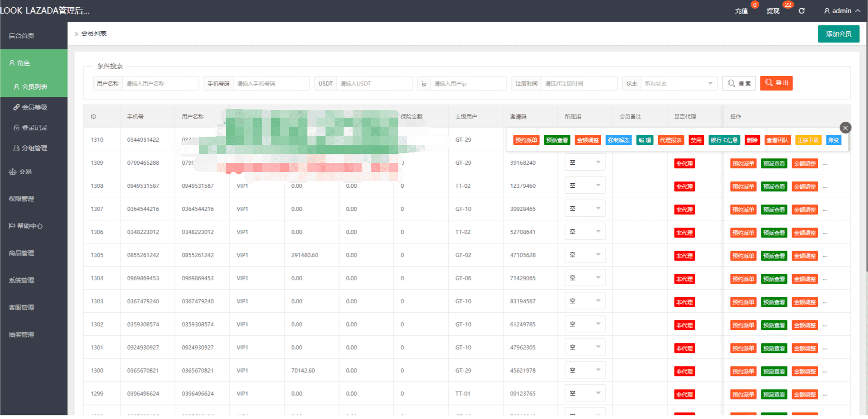Click the 充值 notification badge item
Viewport: 868px width, 419px height.
pos(741,11)
